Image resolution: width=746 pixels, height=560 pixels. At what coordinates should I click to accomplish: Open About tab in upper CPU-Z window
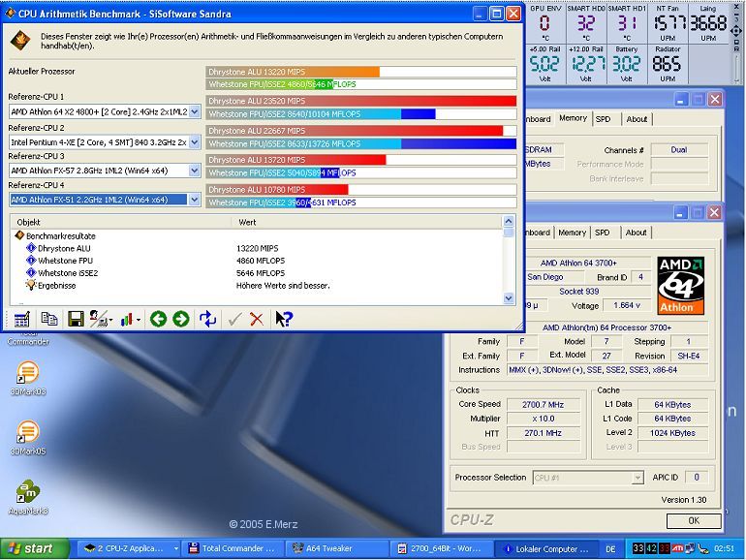[x=637, y=119]
